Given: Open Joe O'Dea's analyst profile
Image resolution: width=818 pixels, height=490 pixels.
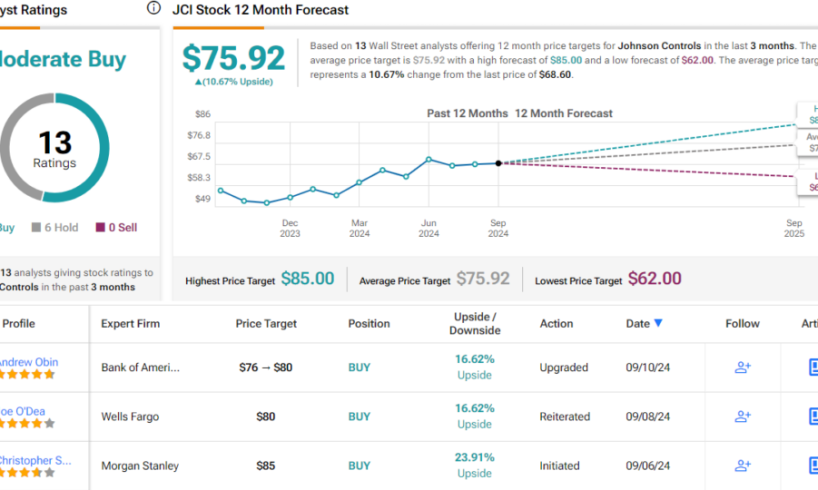Looking at the screenshot, I should coord(22,409).
